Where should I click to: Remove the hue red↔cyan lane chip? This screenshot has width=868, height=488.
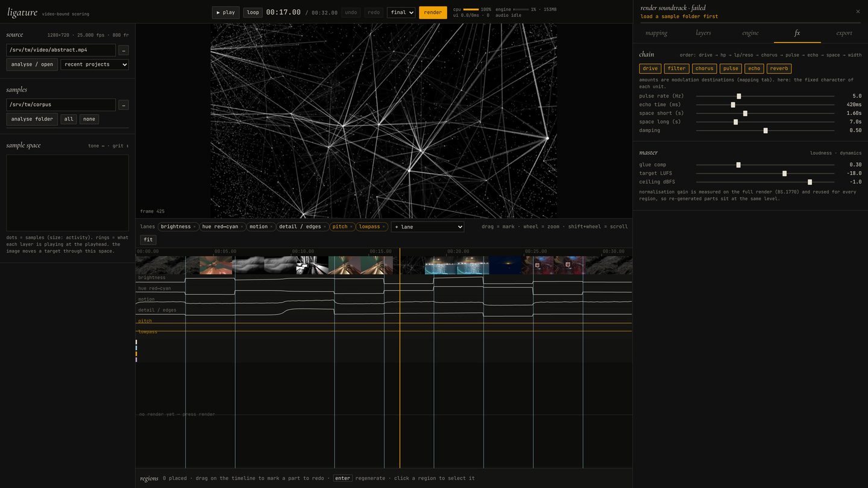tap(243, 227)
